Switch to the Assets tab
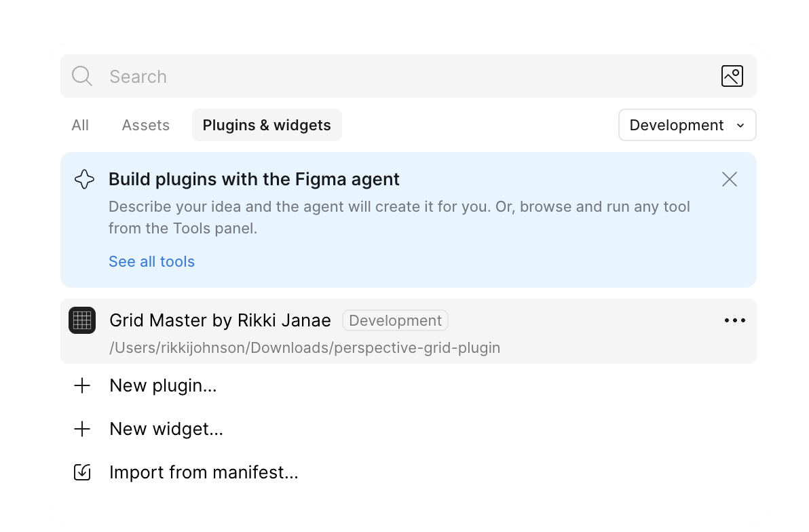The image size is (809, 532). point(145,125)
